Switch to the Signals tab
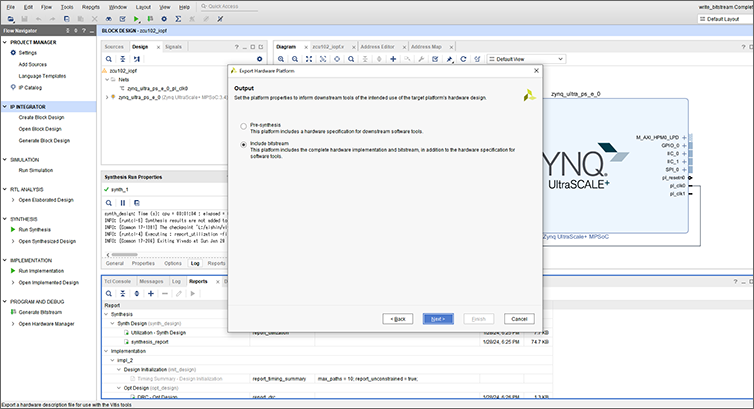 173,47
